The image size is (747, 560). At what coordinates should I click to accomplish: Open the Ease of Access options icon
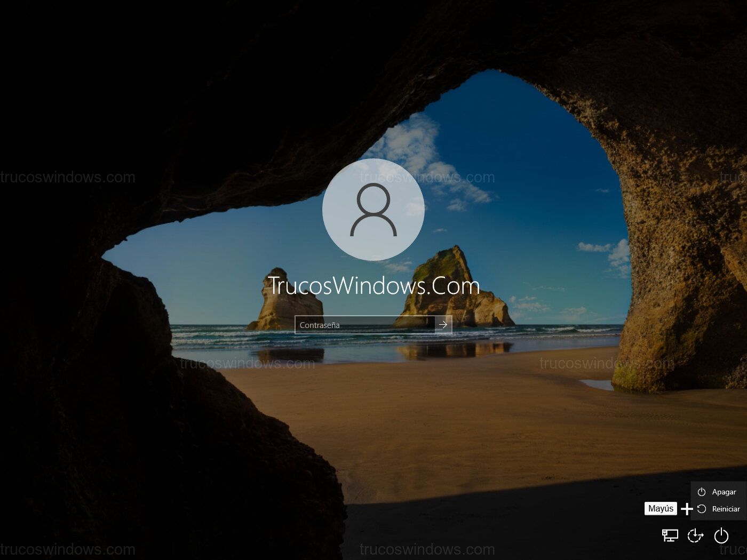click(695, 535)
